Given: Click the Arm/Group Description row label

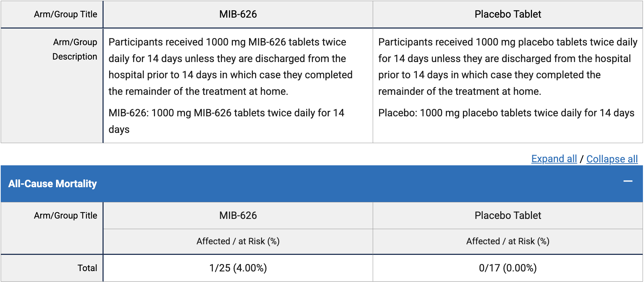Looking at the screenshot, I should (x=75, y=49).
